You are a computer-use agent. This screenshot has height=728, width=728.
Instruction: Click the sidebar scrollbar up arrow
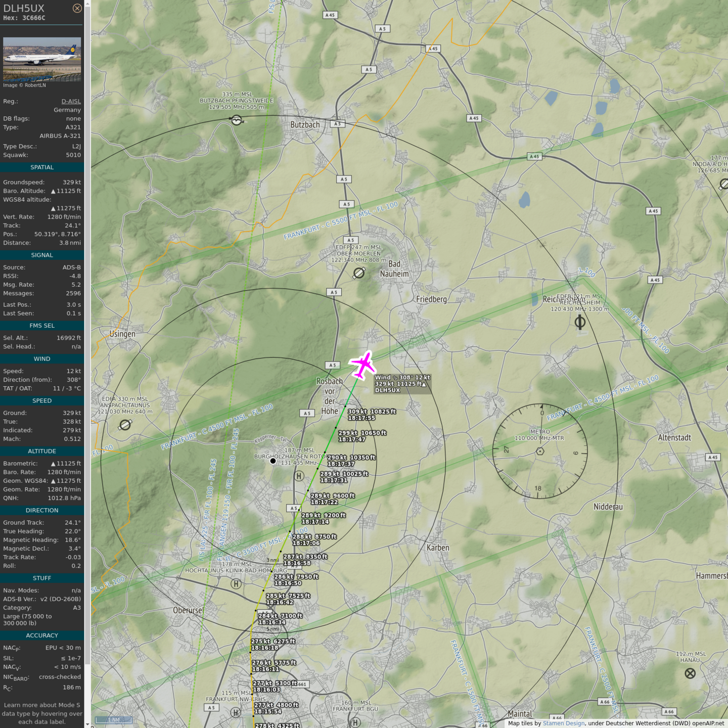[x=87, y=4]
